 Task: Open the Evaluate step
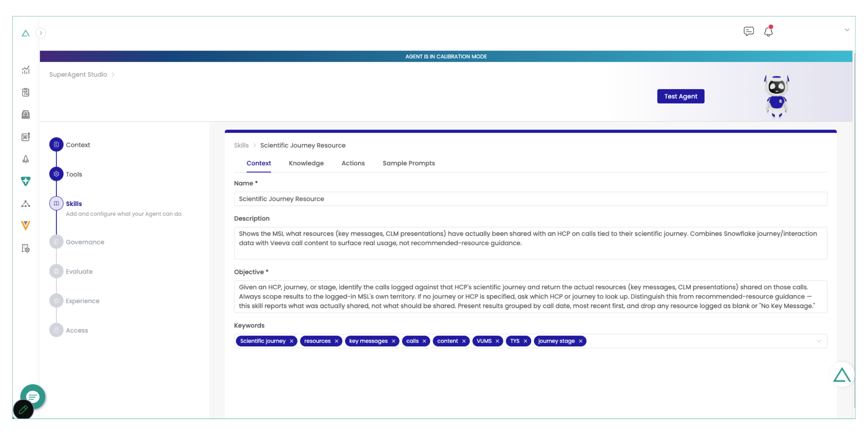(71, 271)
